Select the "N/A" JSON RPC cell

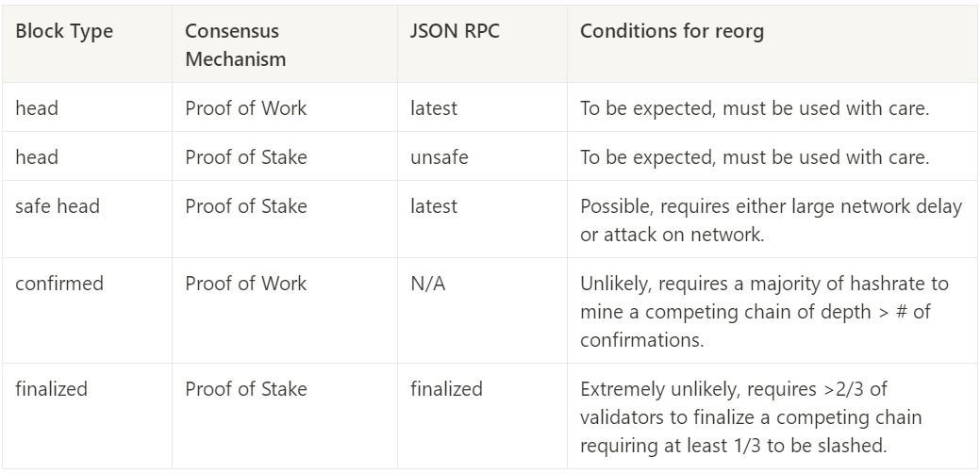click(x=428, y=284)
